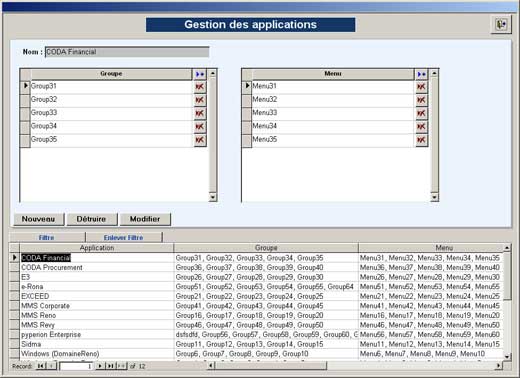Click the up arrow of the application table scrollbar

pos(507,248)
